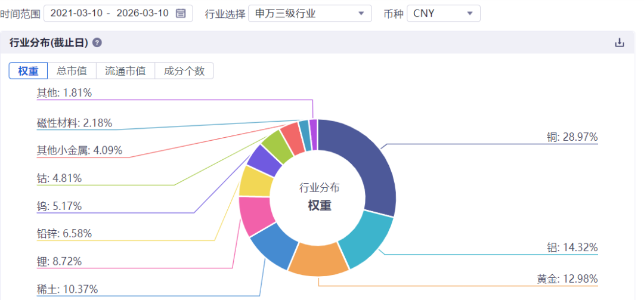Click the 铅锌 yellow pie segment

click(255, 181)
